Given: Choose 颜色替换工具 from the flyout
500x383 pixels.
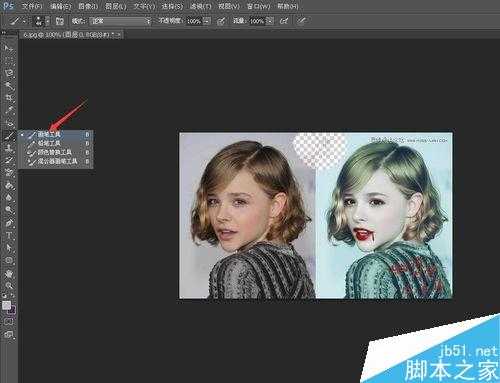Looking at the screenshot, I should click(55, 152).
